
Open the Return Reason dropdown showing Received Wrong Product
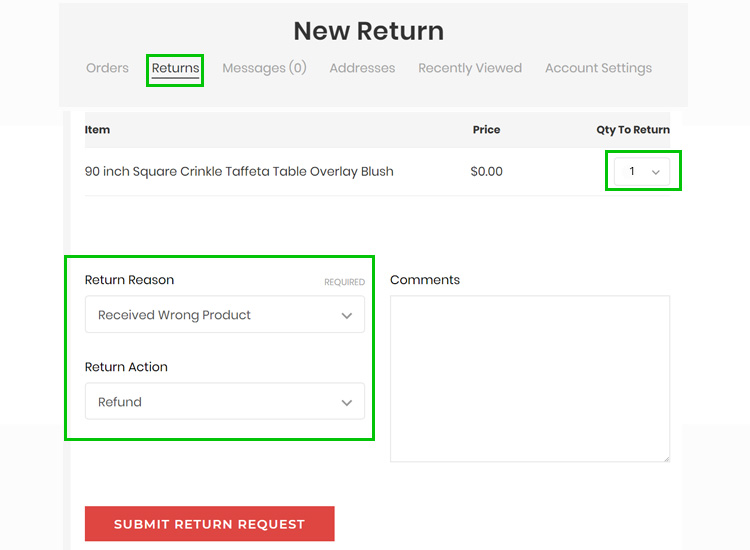[x=225, y=314]
